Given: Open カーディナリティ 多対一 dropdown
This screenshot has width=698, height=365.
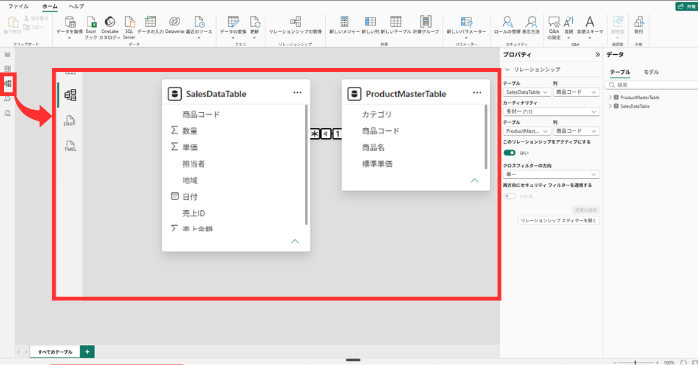Looking at the screenshot, I should [x=551, y=112].
